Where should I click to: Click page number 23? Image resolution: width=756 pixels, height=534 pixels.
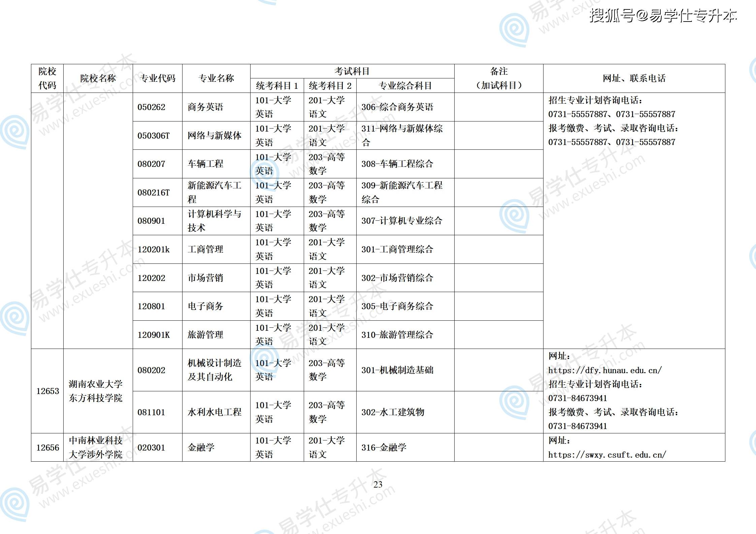[378, 485]
